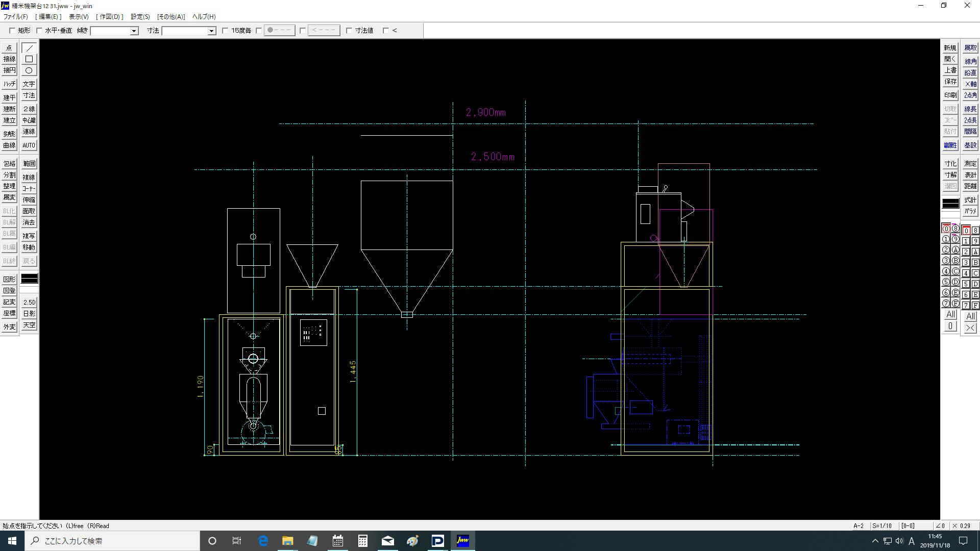
Task: Select the line drawing tool icon
Action: [29, 48]
